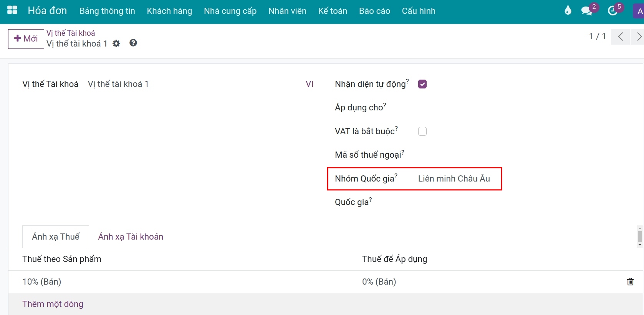Screen dimensions: 644x315
Task: Delete the 10% (Bán) tax mapping row
Action: (x=630, y=282)
